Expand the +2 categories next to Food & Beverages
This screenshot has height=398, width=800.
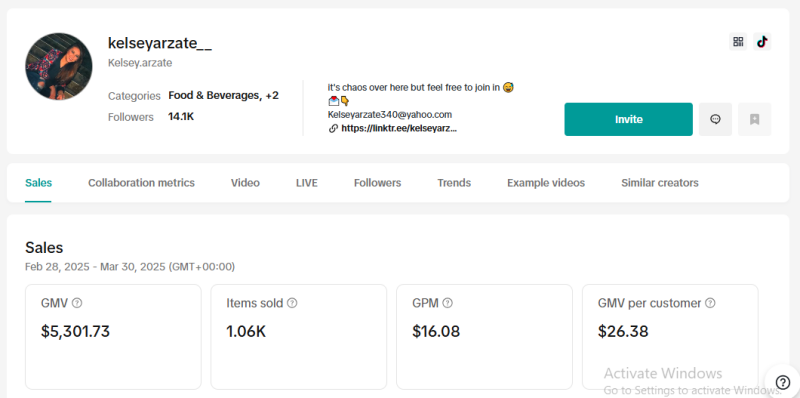point(272,95)
